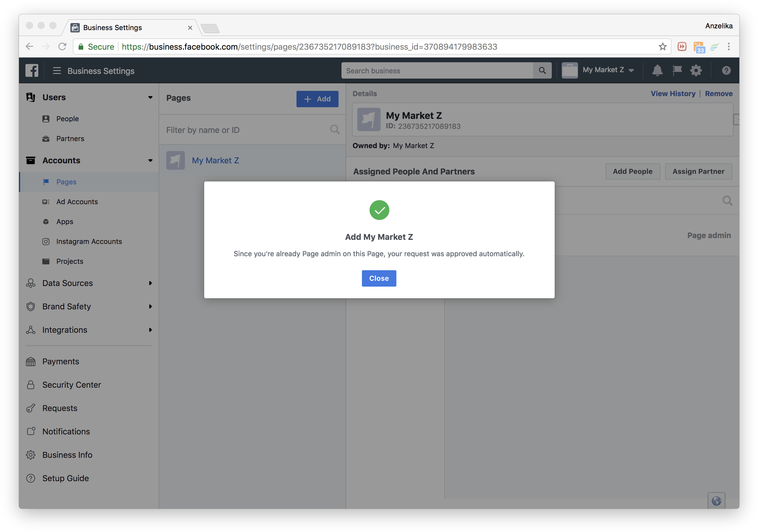This screenshot has height=532, width=758.
Task: Click the Accounts section box icon
Action: (x=31, y=160)
